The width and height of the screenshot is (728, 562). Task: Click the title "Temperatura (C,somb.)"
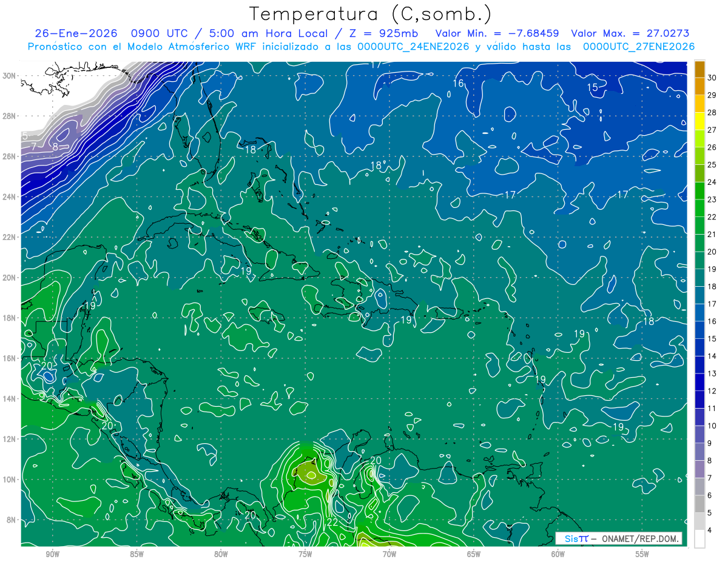370,13
